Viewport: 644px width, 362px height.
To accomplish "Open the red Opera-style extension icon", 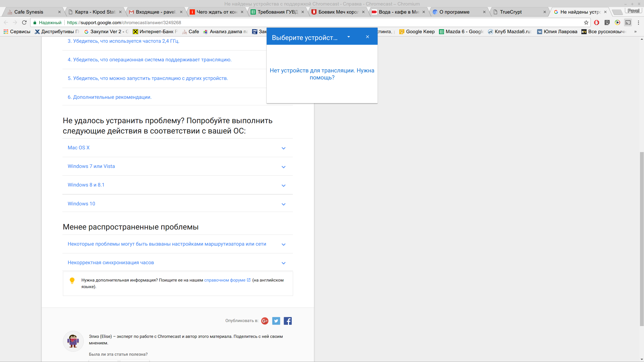I will (x=596, y=23).
